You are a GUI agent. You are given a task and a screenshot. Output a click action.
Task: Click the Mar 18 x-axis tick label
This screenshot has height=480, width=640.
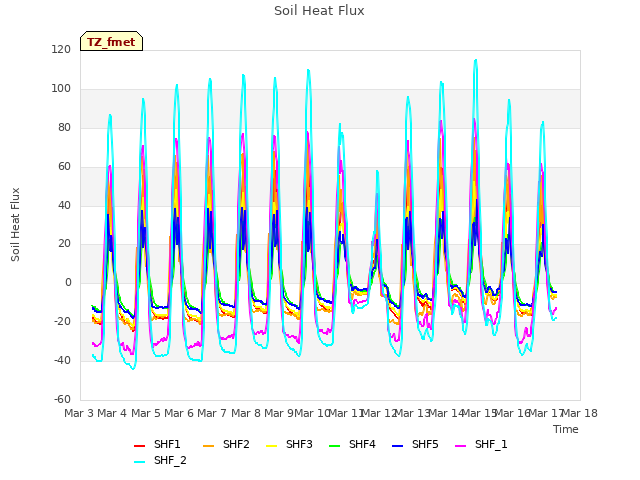pyautogui.click(x=580, y=413)
